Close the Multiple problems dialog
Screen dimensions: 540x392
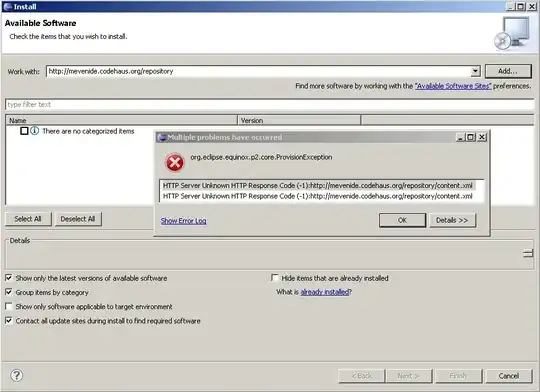482,137
